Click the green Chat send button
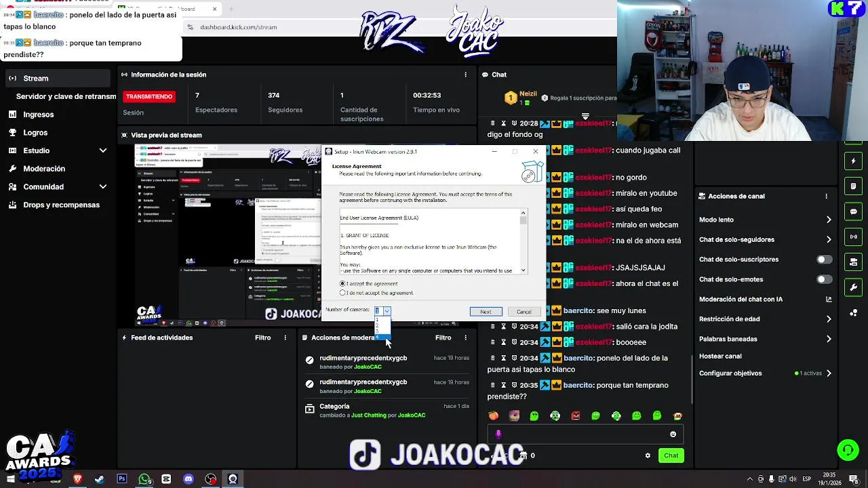868x488 pixels. tap(671, 455)
